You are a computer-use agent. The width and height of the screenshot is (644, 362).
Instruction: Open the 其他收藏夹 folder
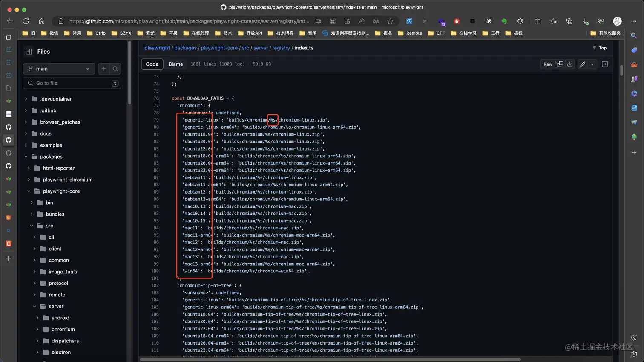pos(605,33)
